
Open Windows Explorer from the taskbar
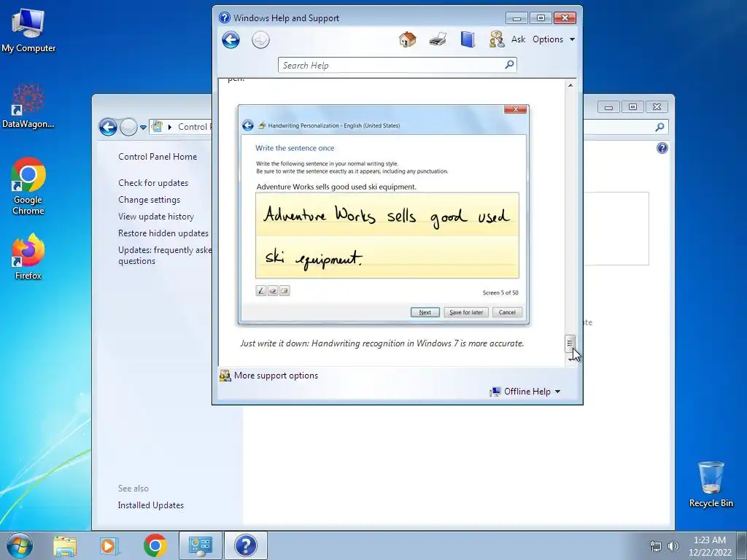(65, 545)
